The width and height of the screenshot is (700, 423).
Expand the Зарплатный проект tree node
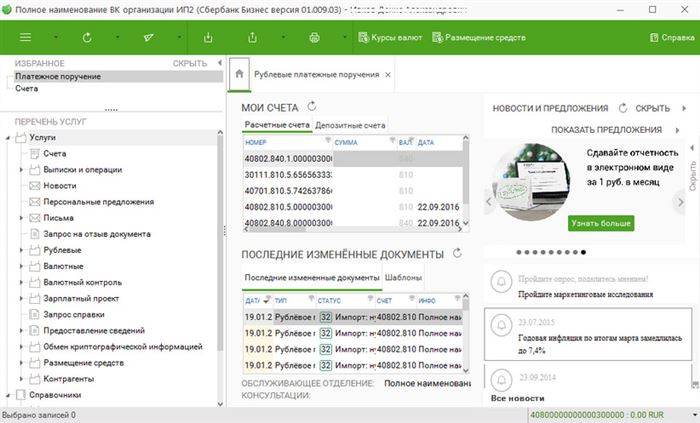coord(21,299)
